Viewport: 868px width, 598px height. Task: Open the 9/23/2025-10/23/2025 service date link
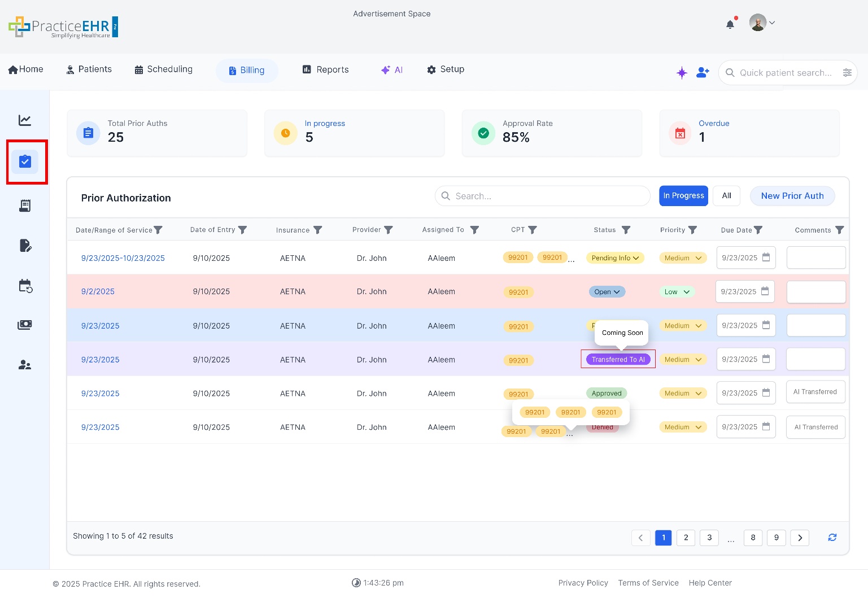[123, 258]
